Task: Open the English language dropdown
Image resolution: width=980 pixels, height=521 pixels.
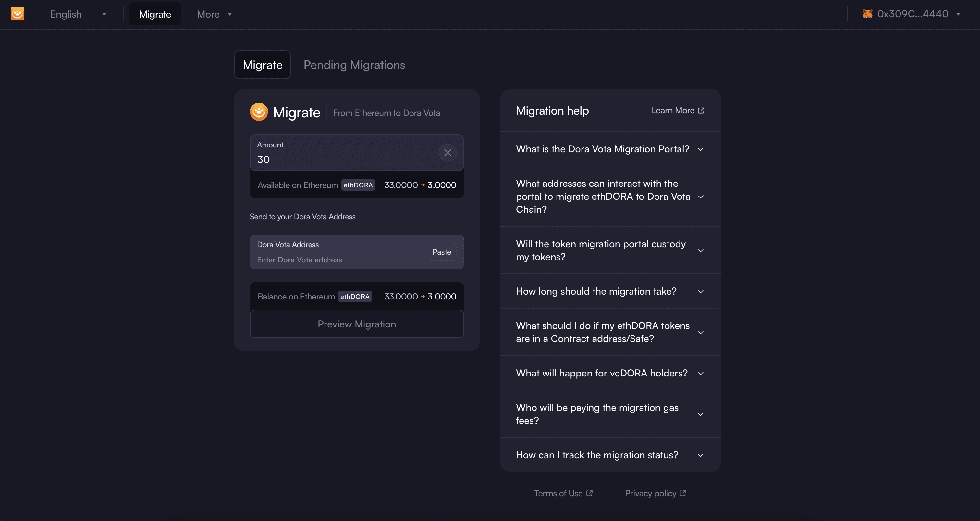Action: pyautogui.click(x=78, y=14)
